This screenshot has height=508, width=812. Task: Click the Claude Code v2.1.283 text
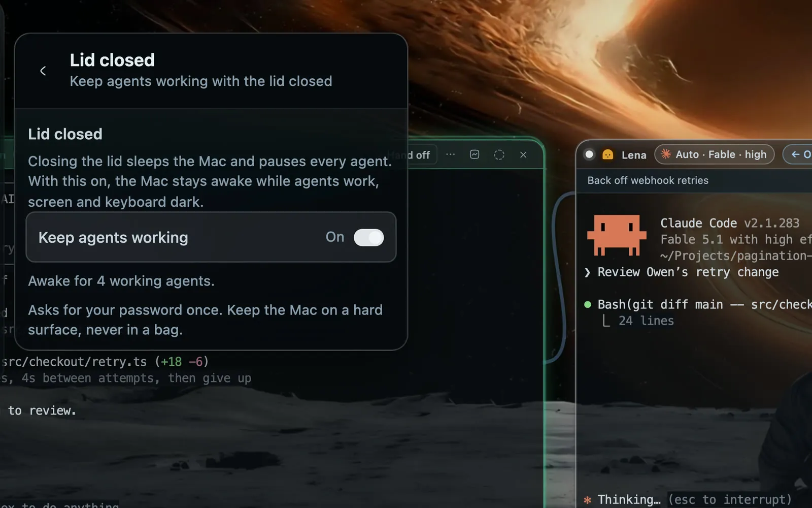click(x=730, y=223)
